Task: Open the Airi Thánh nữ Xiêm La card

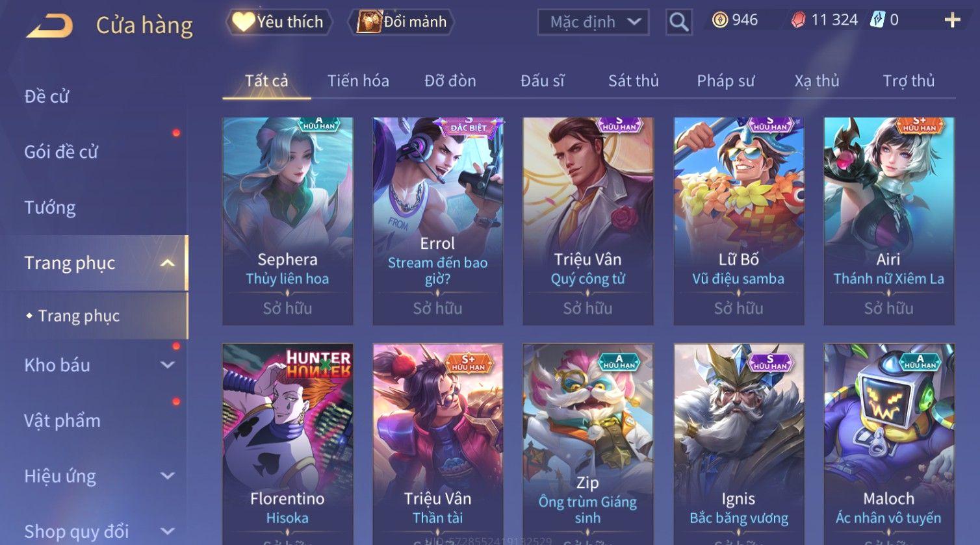Action: pyautogui.click(x=889, y=221)
